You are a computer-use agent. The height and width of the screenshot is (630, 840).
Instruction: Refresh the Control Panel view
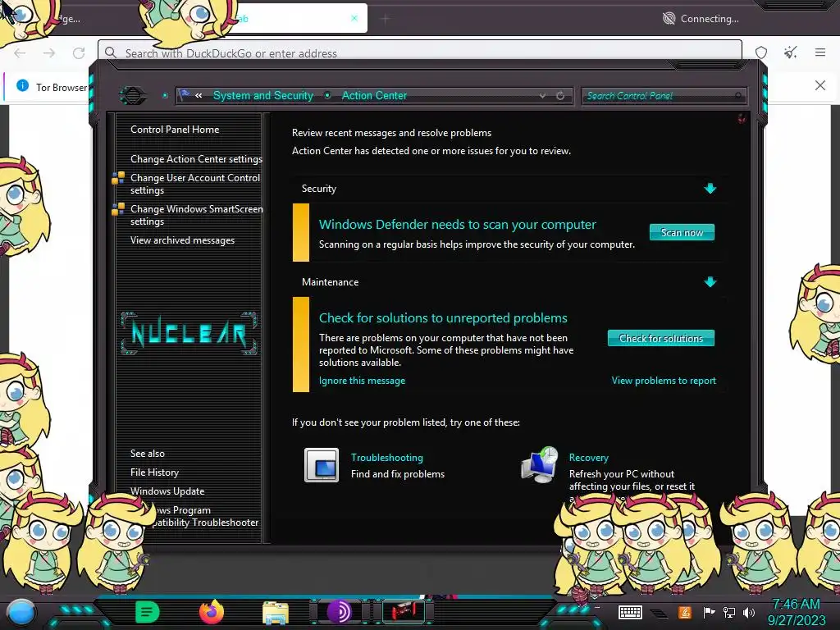pos(559,95)
